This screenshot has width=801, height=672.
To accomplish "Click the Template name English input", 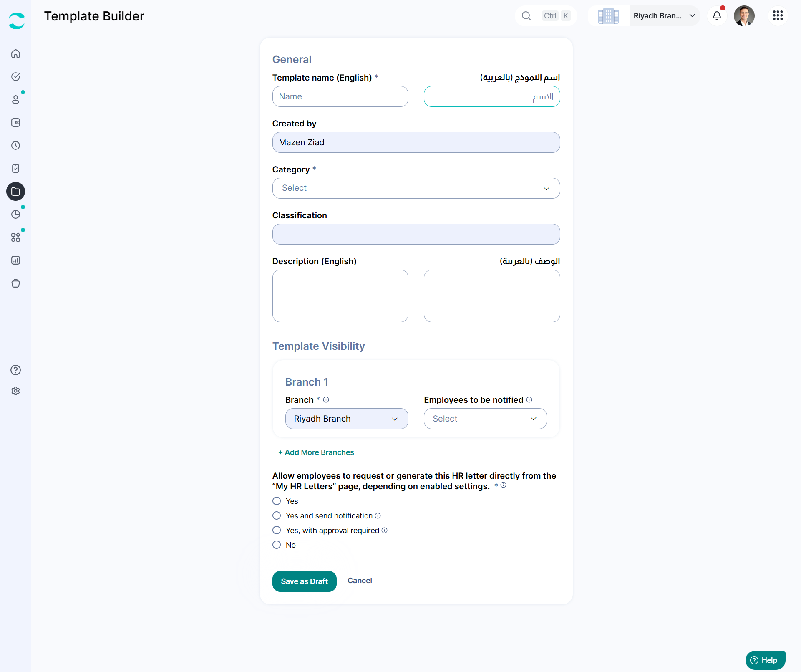I will [340, 96].
